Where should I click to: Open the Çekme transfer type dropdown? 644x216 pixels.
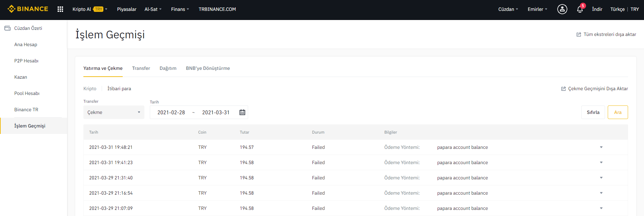[114, 112]
